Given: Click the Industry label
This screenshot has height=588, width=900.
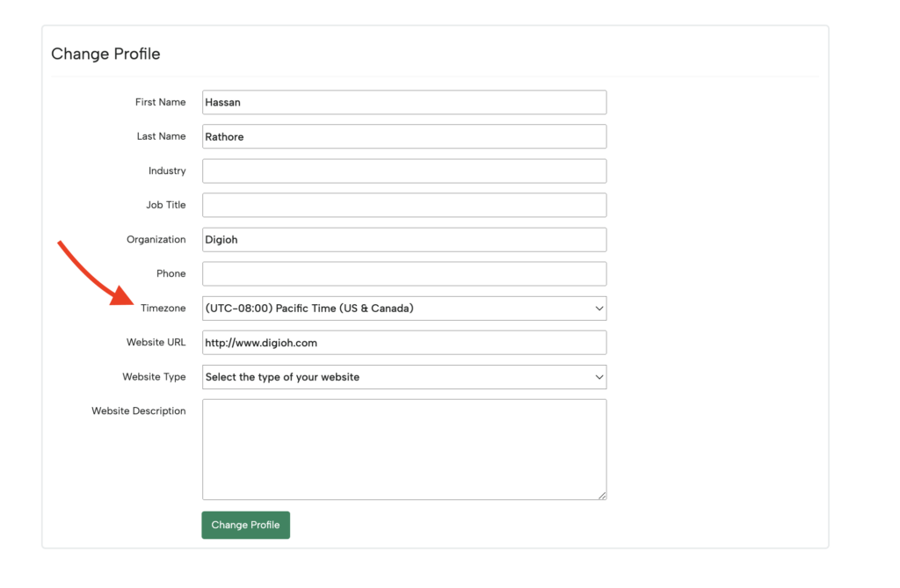Looking at the screenshot, I should pyautogui.click(x=167, y=171).
